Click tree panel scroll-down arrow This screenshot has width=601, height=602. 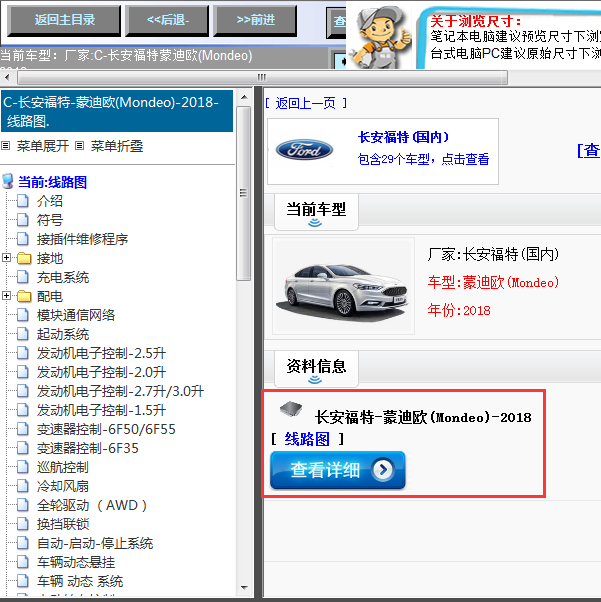pyautogui.click(x=244, y=588)
